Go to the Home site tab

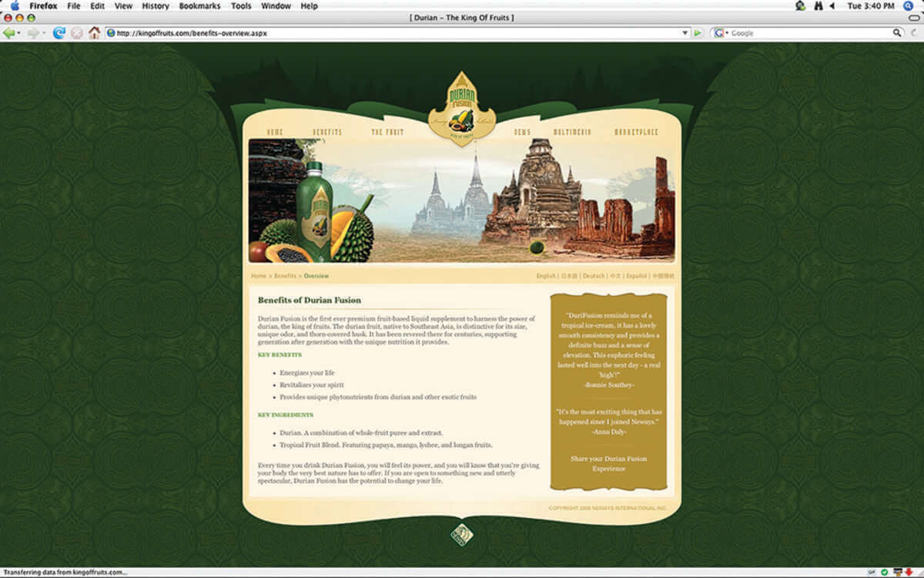click(x=275, y=133)
